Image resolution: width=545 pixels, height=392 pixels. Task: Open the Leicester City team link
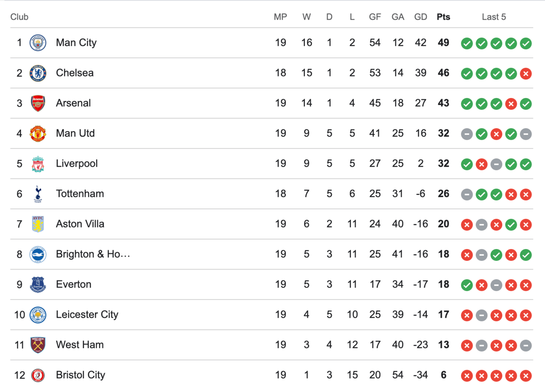87,315
